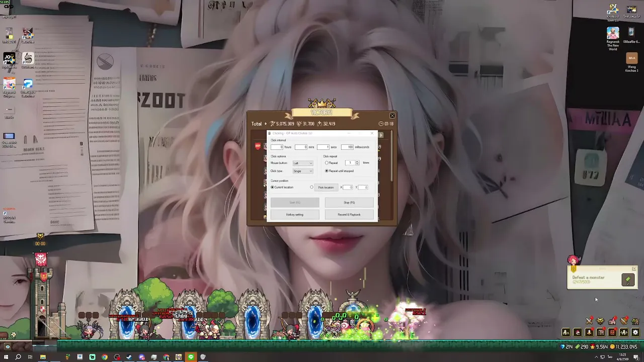Click the secs interval input field
The image size is (644, 362).
click(323, 147)
